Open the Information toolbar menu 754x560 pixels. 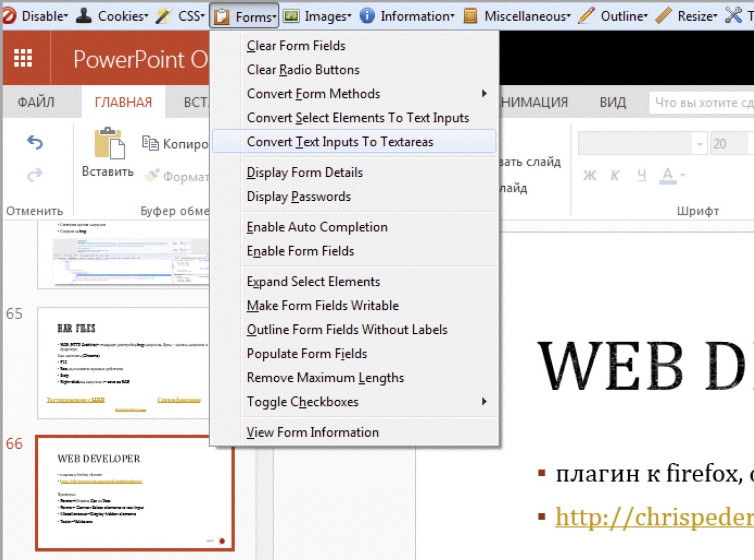[408, 16]
